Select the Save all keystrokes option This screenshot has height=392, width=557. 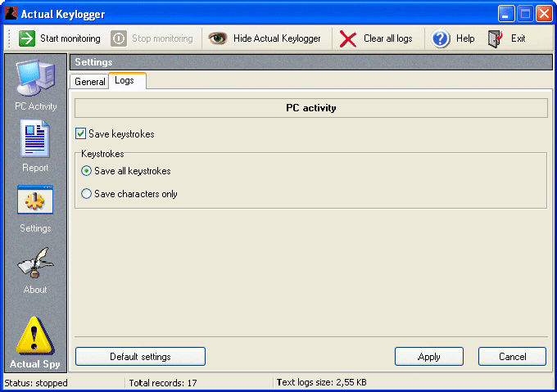pos(87,171)
